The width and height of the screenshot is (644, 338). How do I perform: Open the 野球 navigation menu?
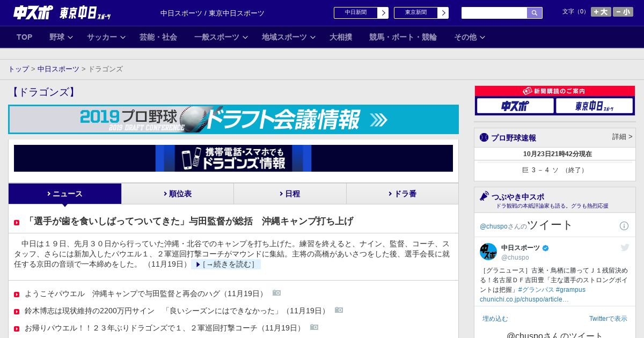tap(57, 37)
